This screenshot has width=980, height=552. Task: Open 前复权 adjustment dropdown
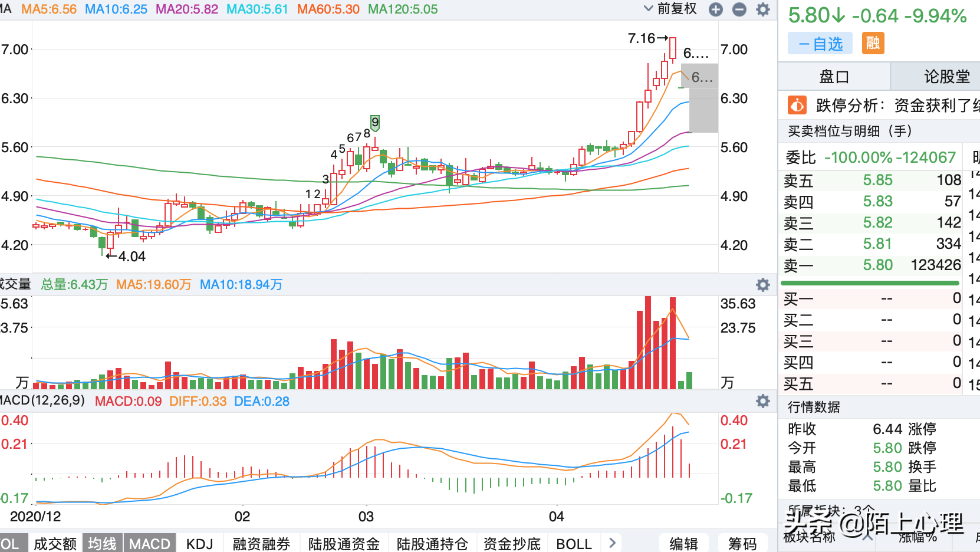(x=670, y=9)
